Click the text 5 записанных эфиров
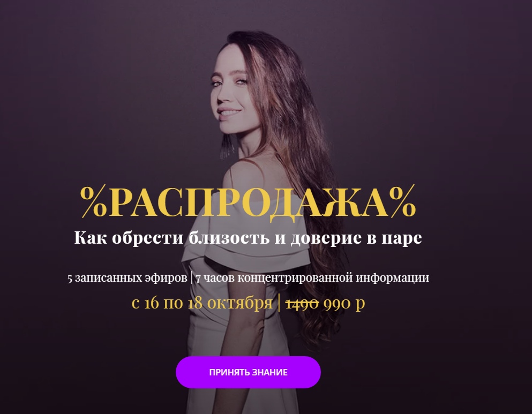Screen dimensions: 532x414 127,277
